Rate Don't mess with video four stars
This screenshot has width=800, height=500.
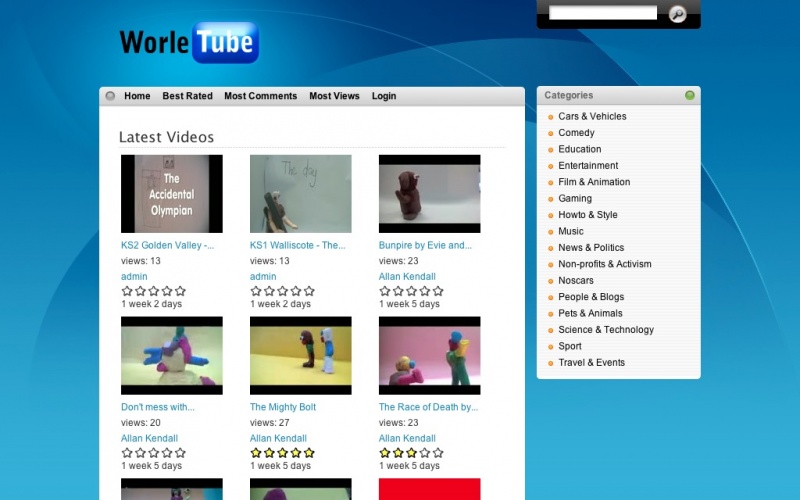(x=167, y=453)
